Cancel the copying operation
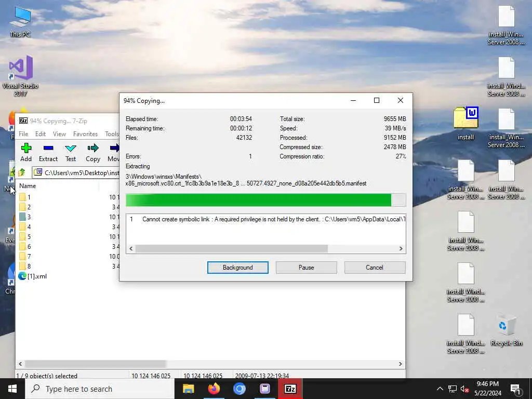The height and width of the screenshot is (399, 532). pos(375,268)
